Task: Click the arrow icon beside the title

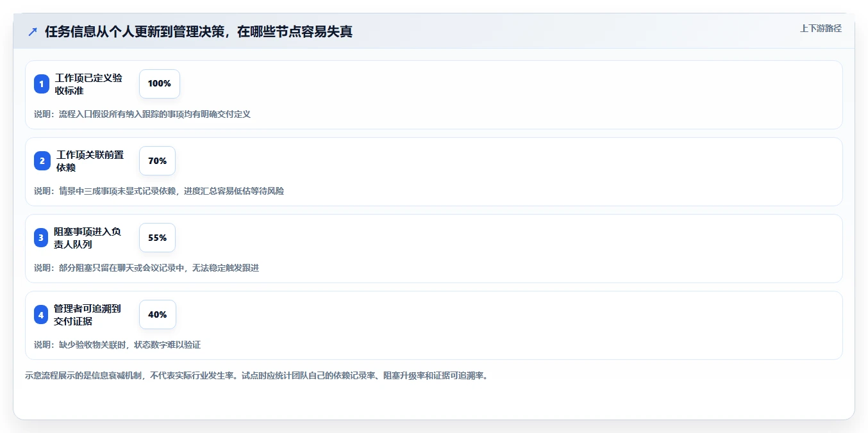Action: [33, 31]
